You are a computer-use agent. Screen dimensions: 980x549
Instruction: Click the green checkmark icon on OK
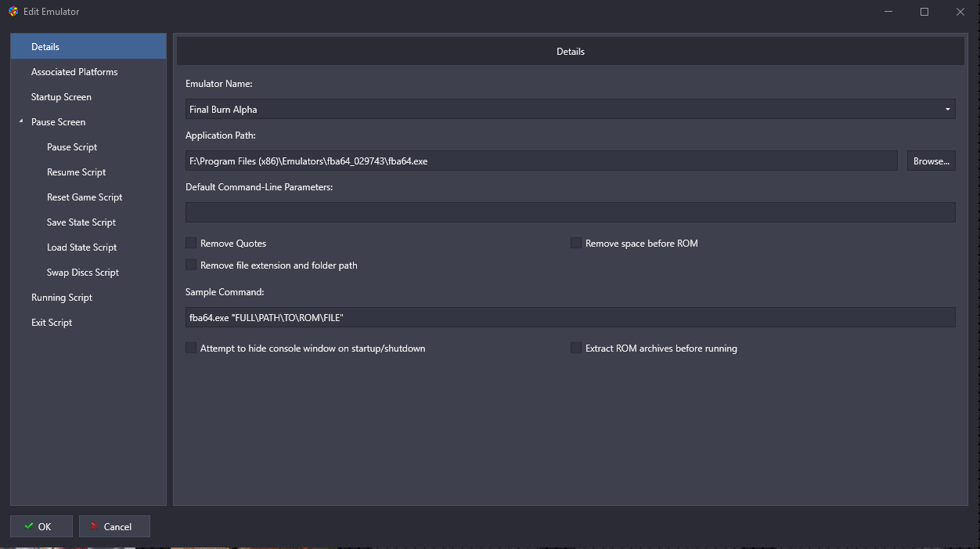point(29,526)
